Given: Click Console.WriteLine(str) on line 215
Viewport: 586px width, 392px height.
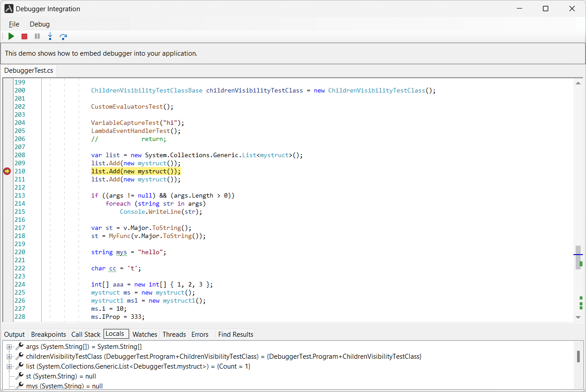Looking at the screenshot, I should click(x=161, y=211).
